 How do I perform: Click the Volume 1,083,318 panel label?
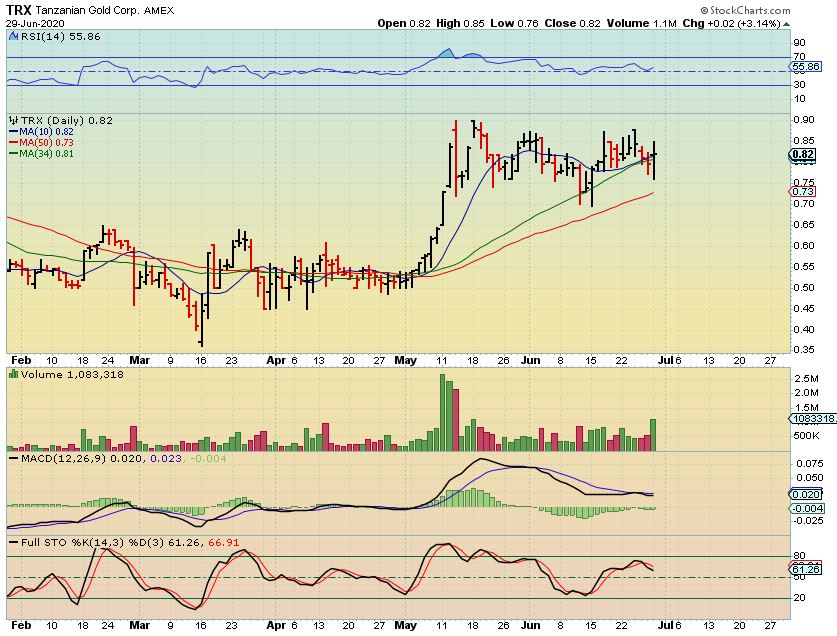click(72, 374)
